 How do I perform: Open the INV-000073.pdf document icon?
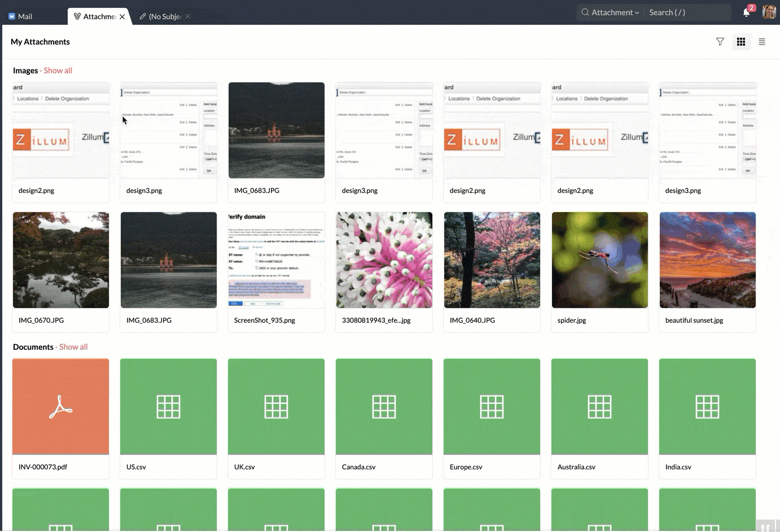(61, 407)
